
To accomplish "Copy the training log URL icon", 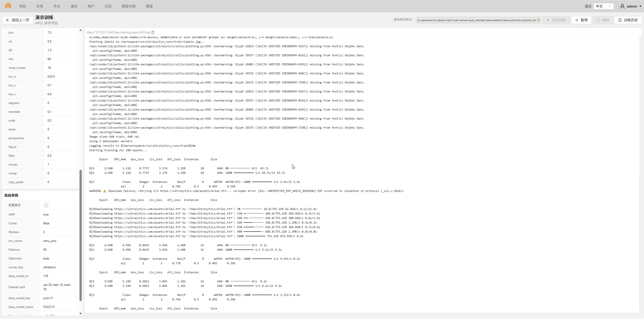I will click(153, 32).
